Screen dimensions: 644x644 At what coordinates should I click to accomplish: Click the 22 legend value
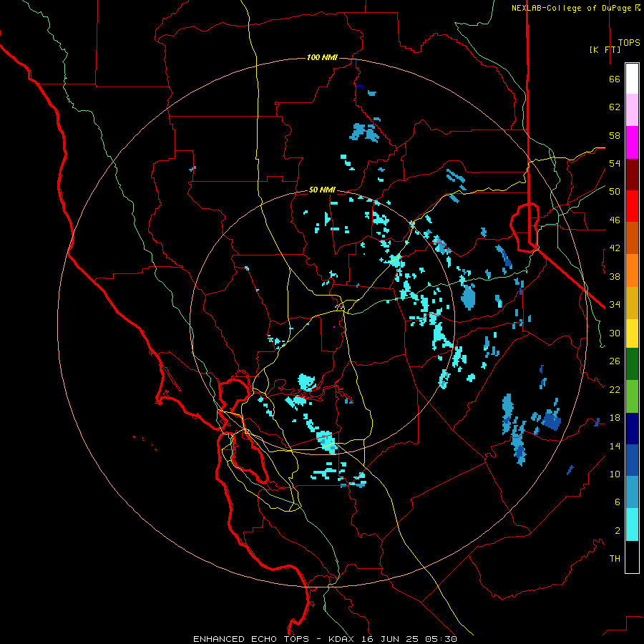point(615,390)
